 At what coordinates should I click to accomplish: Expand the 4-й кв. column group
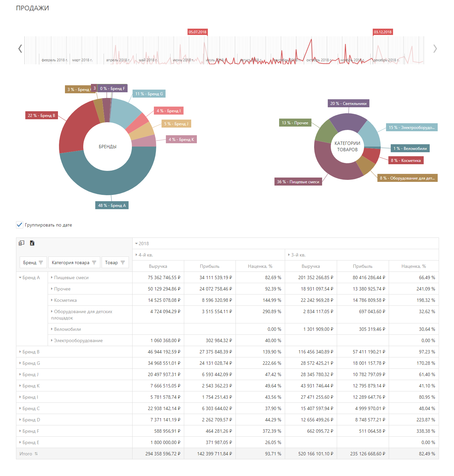(x=136, y=255)
